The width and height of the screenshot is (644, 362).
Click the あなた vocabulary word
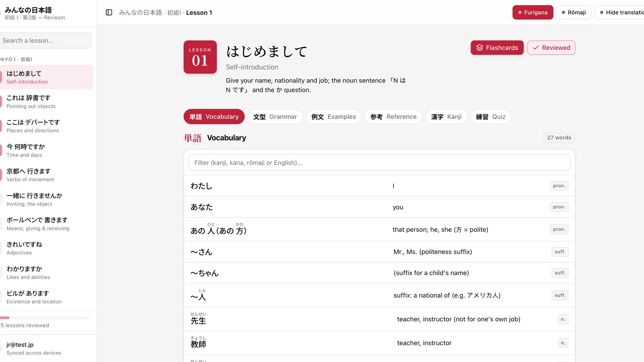(202, 207)
